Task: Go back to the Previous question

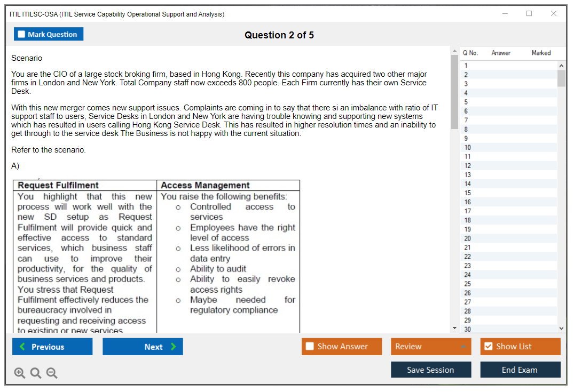Action: coord(52,347)
